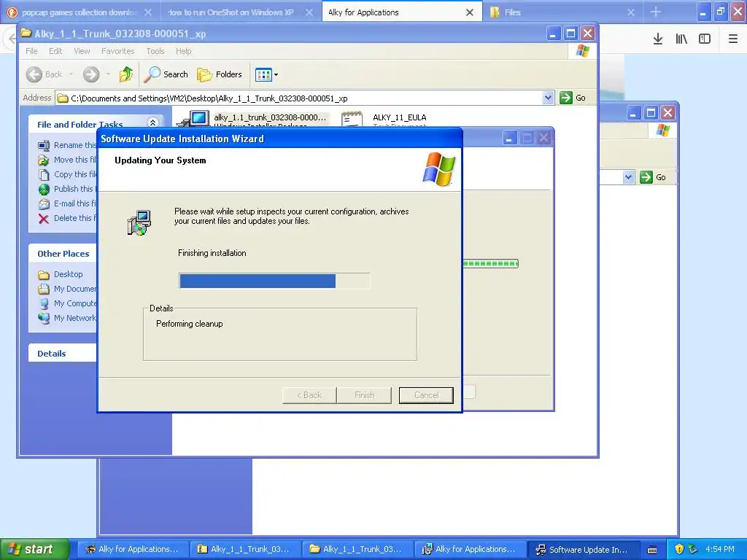
Task: Click Publish this file to Web
Action: click(75, 189)
